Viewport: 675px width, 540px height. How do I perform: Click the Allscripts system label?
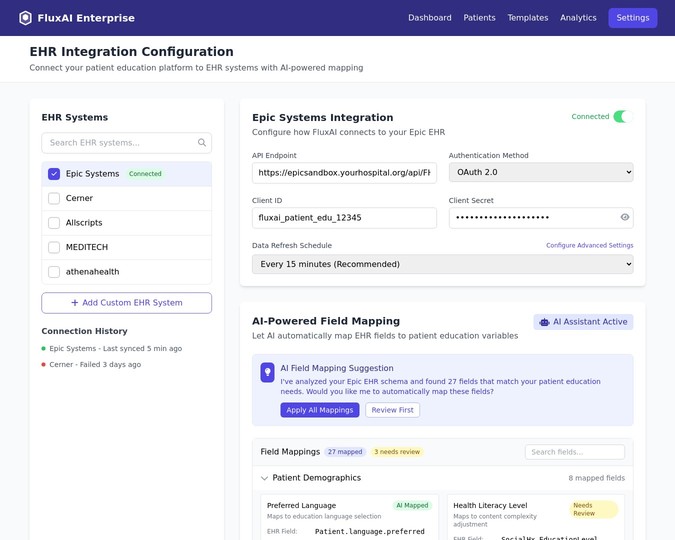pos(84,223)
